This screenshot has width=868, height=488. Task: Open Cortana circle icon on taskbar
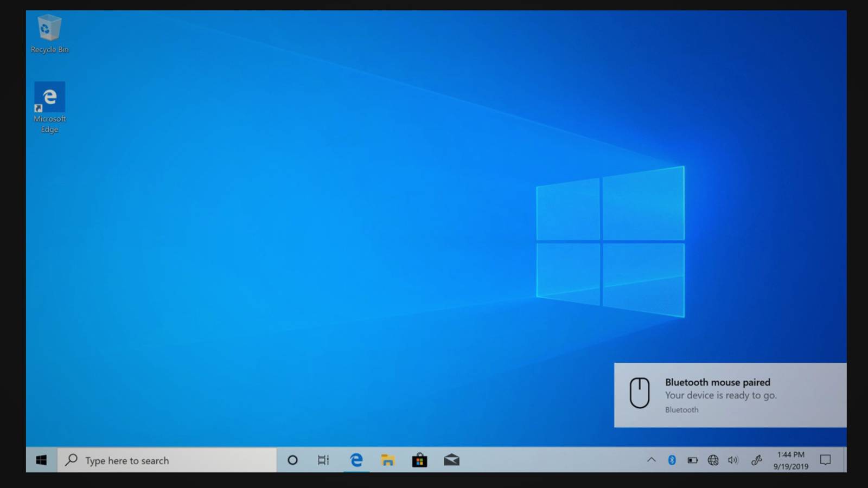(x=292, y=460)
